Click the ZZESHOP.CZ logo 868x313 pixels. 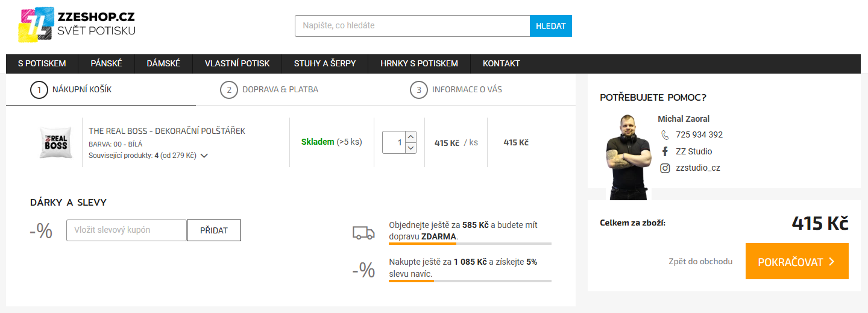(77, 25)
